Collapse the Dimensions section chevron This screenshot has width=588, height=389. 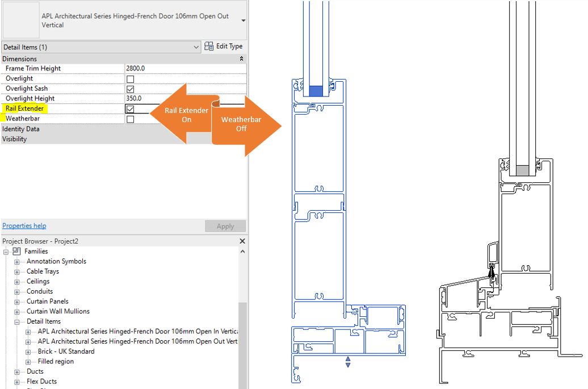click(x=242, y=59)
